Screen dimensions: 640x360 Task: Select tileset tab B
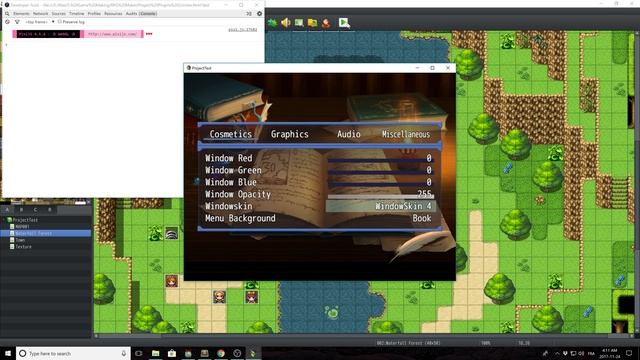21,209
